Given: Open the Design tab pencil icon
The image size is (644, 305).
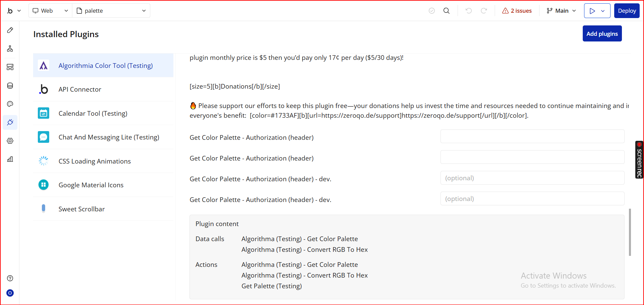Looking at the screenshot, I should [10, 30].
